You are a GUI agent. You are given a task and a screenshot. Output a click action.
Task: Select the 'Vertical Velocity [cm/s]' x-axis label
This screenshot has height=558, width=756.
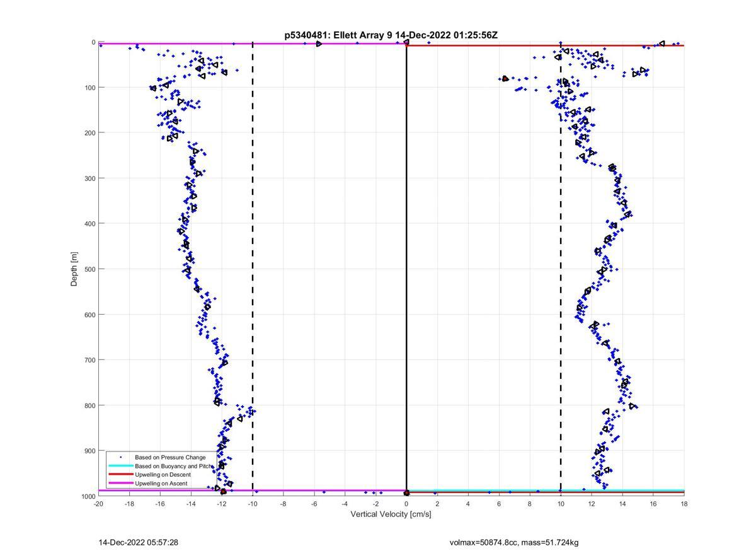point(391,514)
